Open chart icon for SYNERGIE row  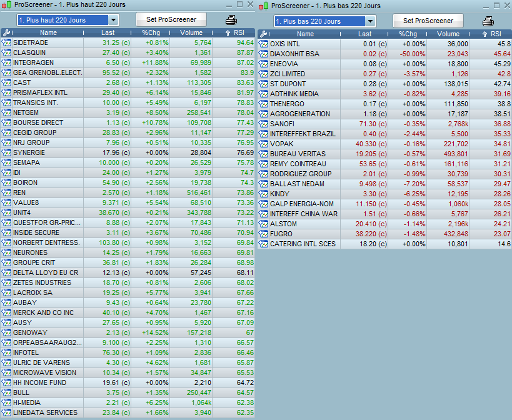point(6,152)
